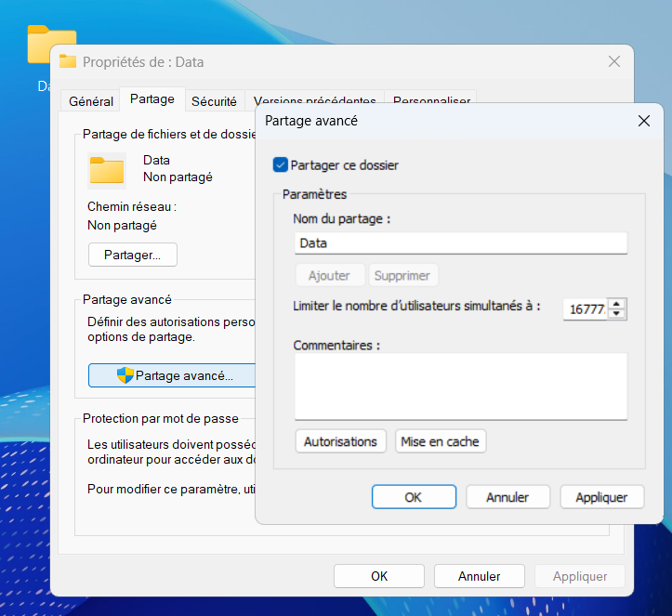672x616 pixels.
Task: Close the Propriétés de : Data window
Action: (x=613, y=62)
